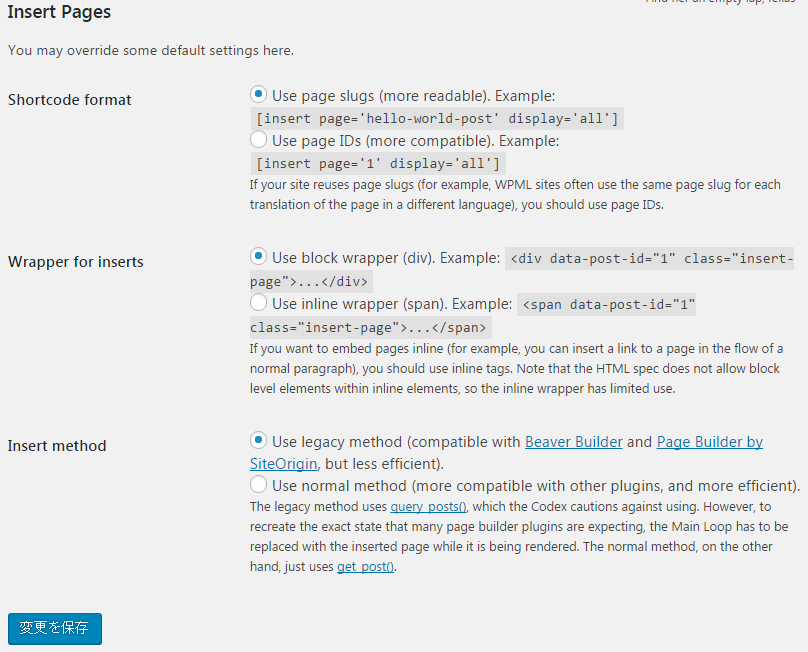Viewport: 808px width, 652px height.
Task: Visit the get_post() link
Action: click(x=365, y=567)
